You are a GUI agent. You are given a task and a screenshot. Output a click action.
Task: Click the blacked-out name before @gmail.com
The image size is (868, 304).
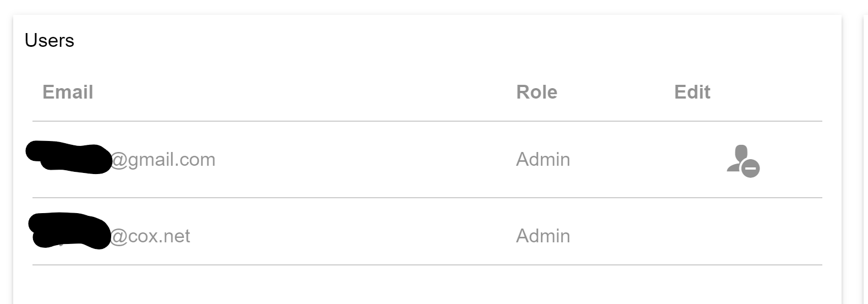tap(69, 159)
